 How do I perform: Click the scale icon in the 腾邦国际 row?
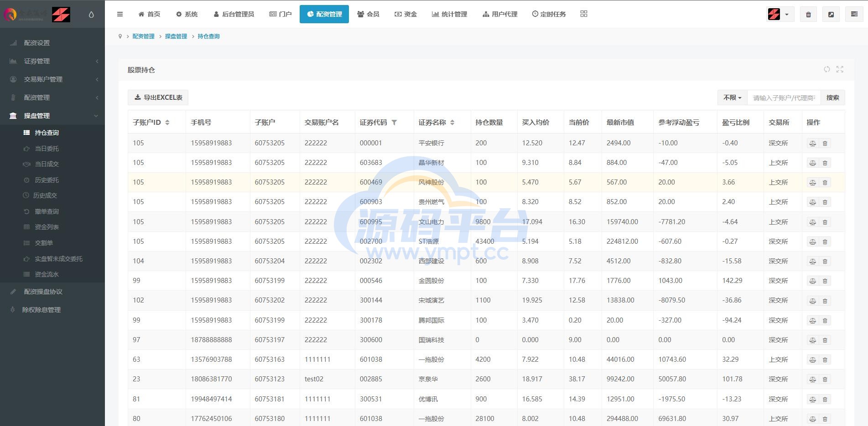(813, 320)
